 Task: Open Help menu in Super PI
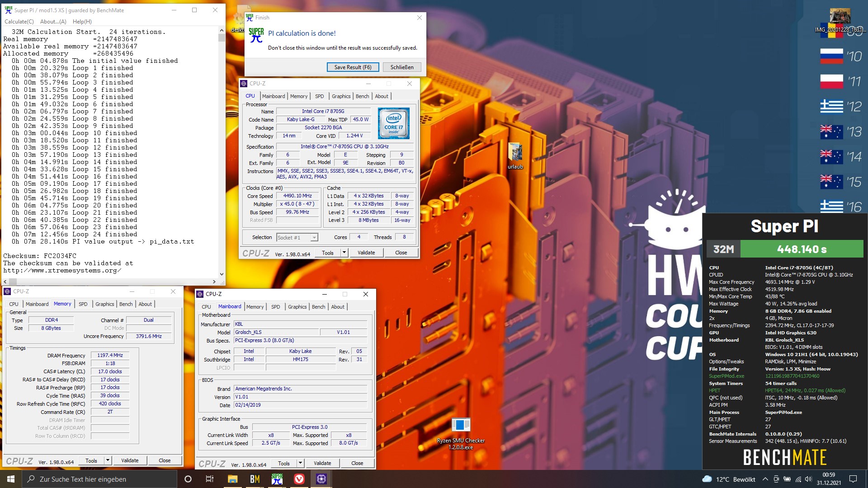click(x=82, y=22)
